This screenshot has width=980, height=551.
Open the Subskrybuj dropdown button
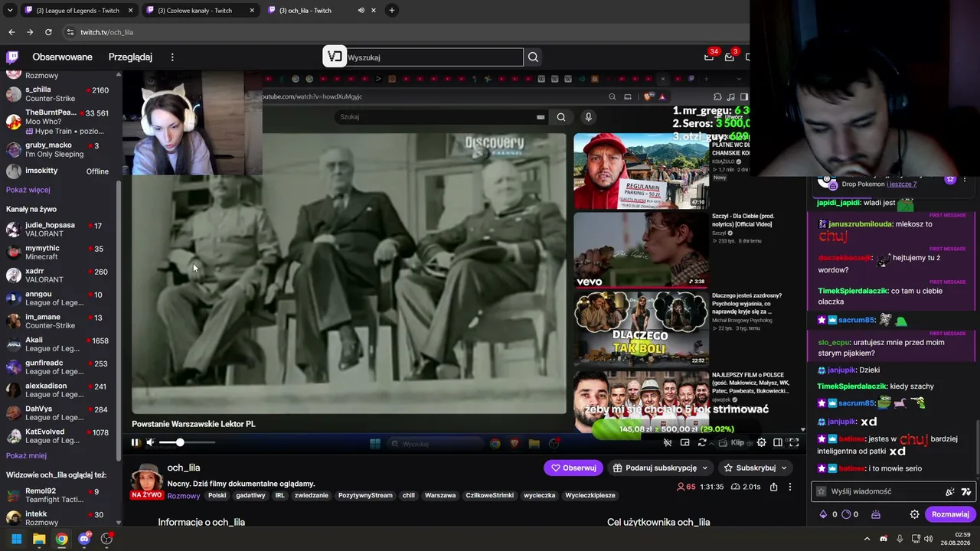click(x=755, y=468)
